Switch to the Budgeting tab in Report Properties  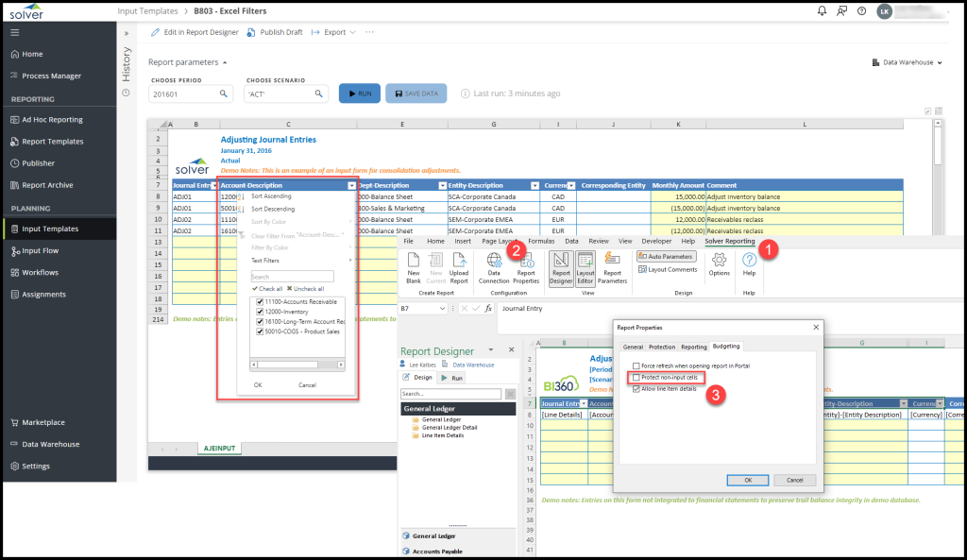(726, 347)
